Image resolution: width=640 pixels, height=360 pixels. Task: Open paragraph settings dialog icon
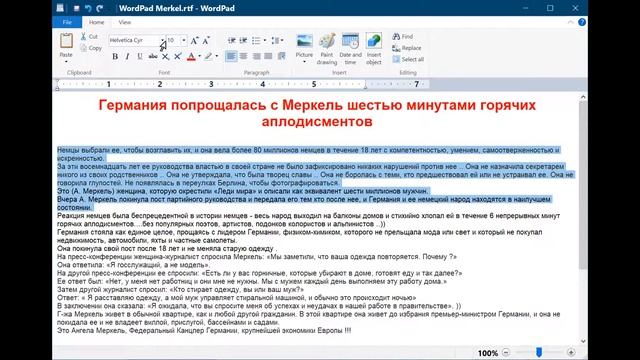pyautogui.click(x=282, y=56)
